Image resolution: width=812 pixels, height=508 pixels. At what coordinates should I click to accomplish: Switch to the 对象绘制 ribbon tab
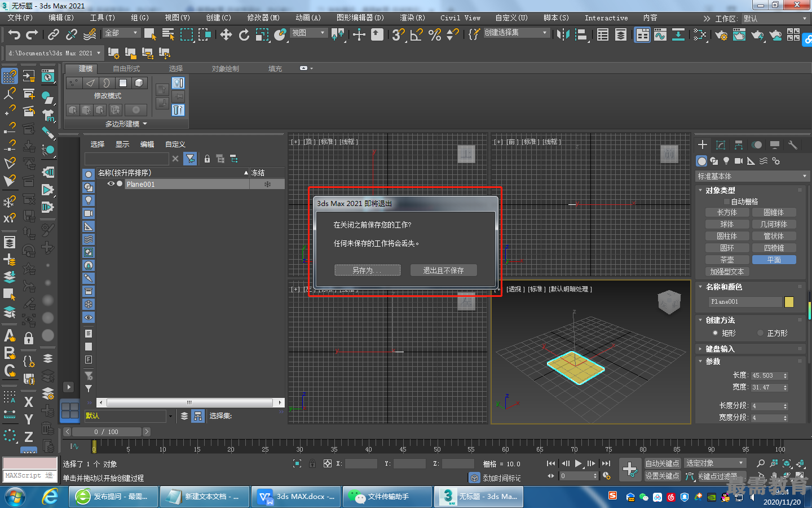click(x=226, y=68)
